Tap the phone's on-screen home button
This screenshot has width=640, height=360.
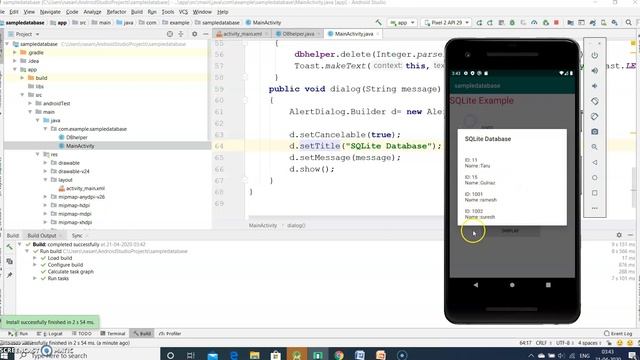click(512, 285)
